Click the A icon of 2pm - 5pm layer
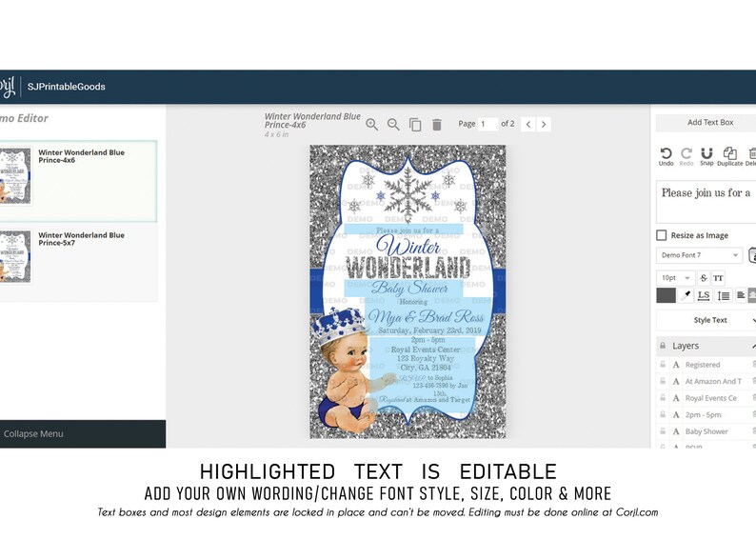The image size is (756, 540). (676, 414)
